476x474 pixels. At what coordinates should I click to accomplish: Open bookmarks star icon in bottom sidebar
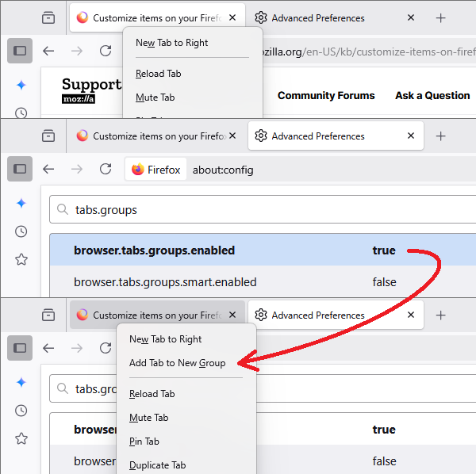coord(21,438)
